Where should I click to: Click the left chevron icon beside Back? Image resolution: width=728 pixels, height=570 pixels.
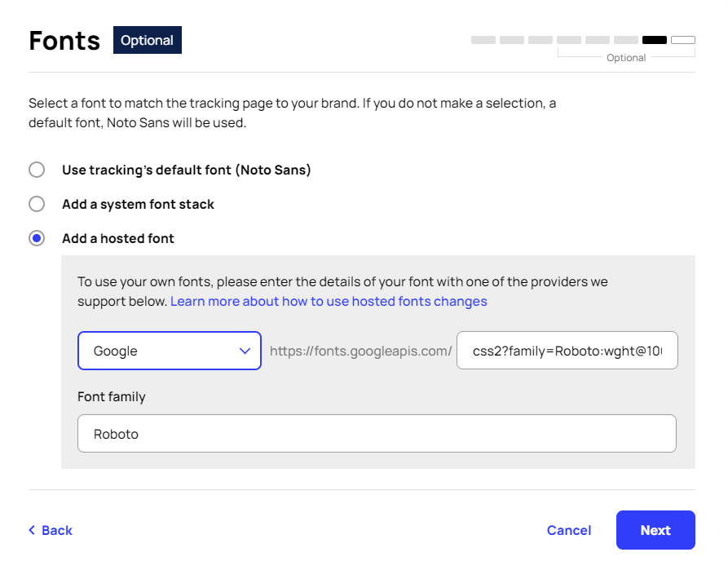[32, 530]
